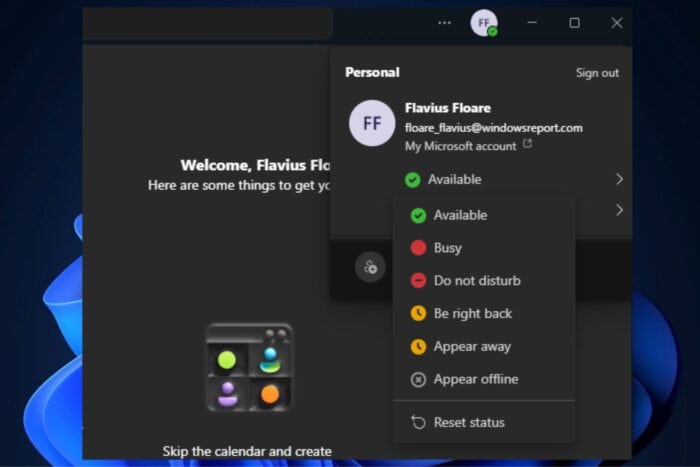Viewport: 700px width, 467px height.
Task: Click the Appear offline X circle icon
Action: point(418,379)
